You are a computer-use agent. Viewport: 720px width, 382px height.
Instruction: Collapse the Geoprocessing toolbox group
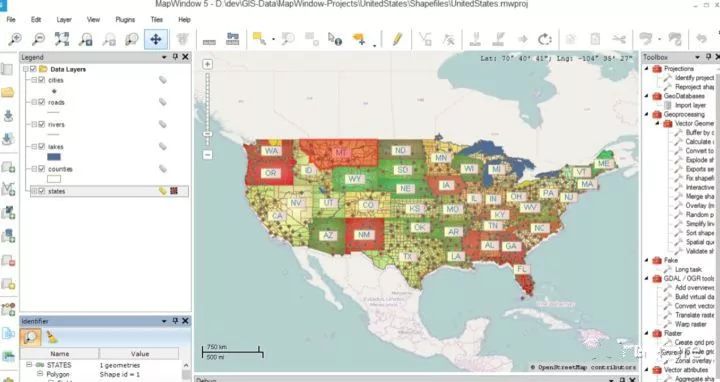click(647, 114)
